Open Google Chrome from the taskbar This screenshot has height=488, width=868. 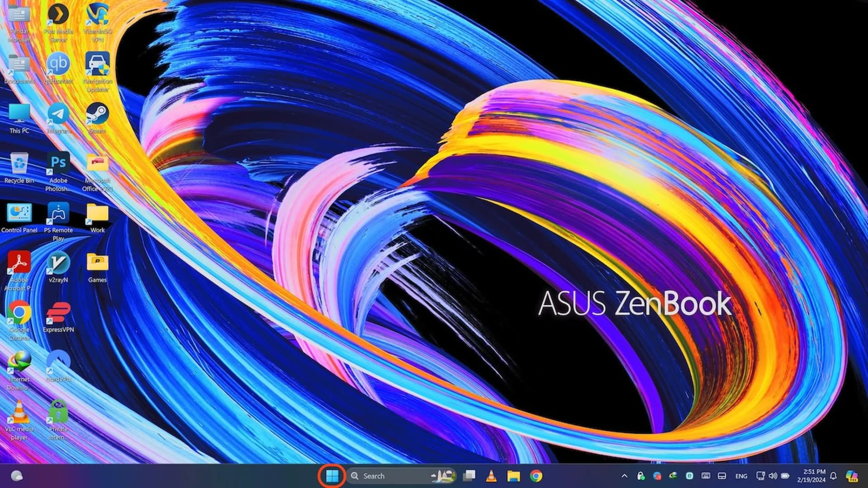tap(536, 475)
